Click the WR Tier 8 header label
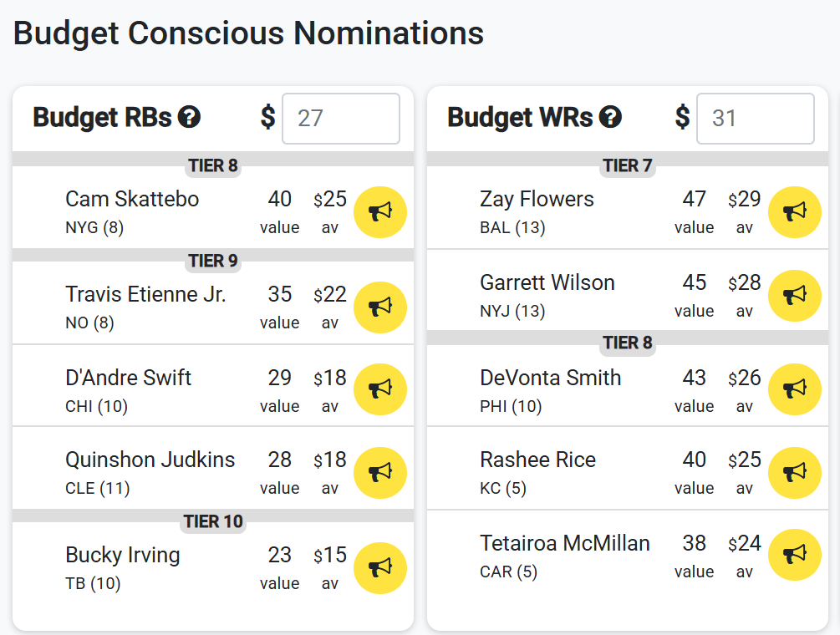The width and height of the screenshot is (840, 635). pos(628,343)
